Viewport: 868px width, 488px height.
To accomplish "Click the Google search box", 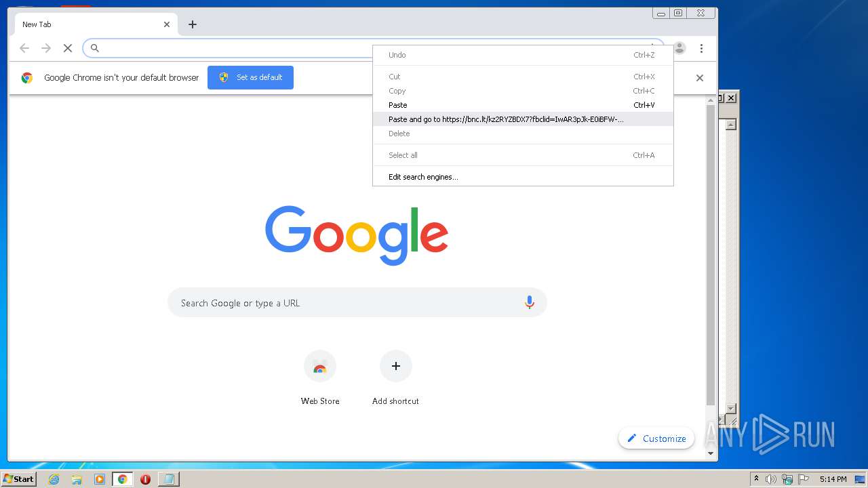I will [357, 303].
